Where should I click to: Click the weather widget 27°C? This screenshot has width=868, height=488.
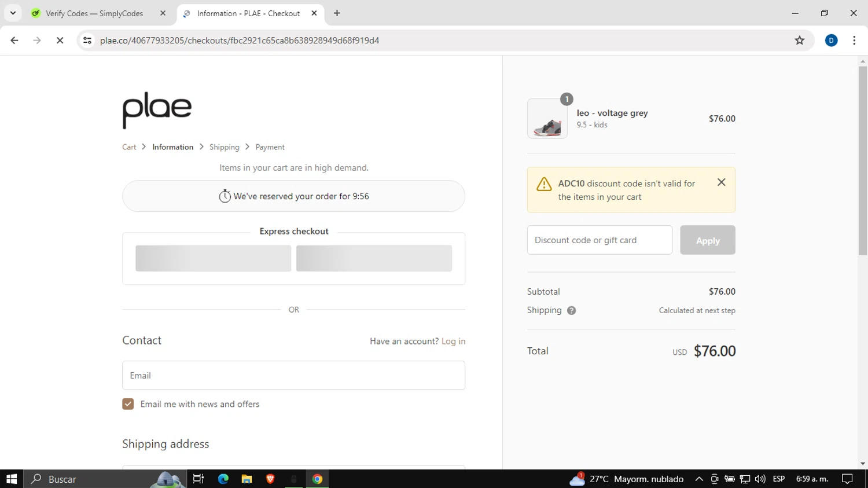pos(627,479)
